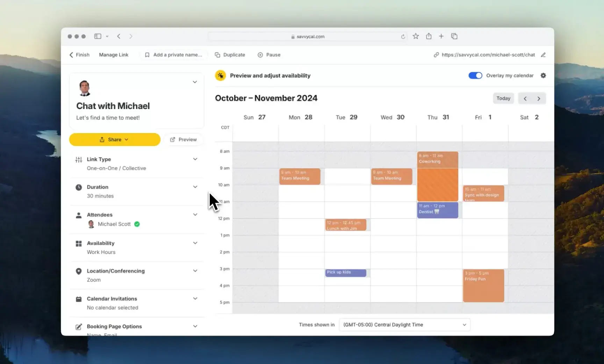
Task: Collapse the Chat with Michael profile card
Action: pos(195,82)
